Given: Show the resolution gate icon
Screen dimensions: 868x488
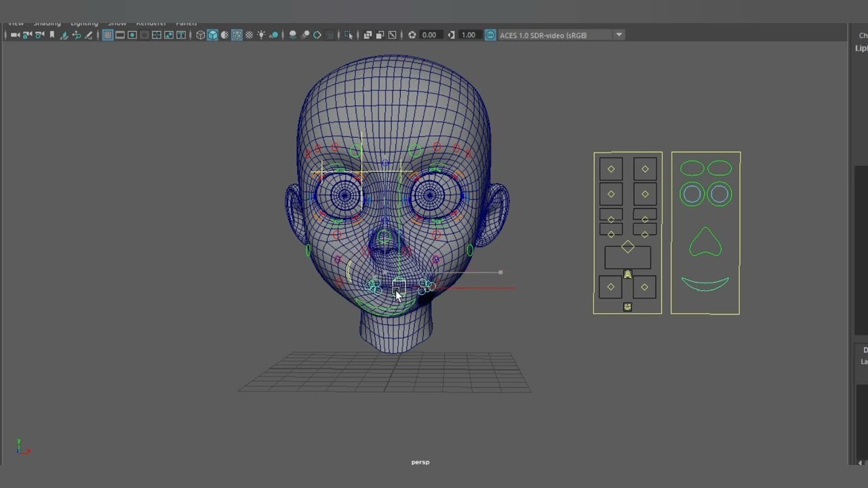Looking at the screenshot, I should click(x=132, y=35).
